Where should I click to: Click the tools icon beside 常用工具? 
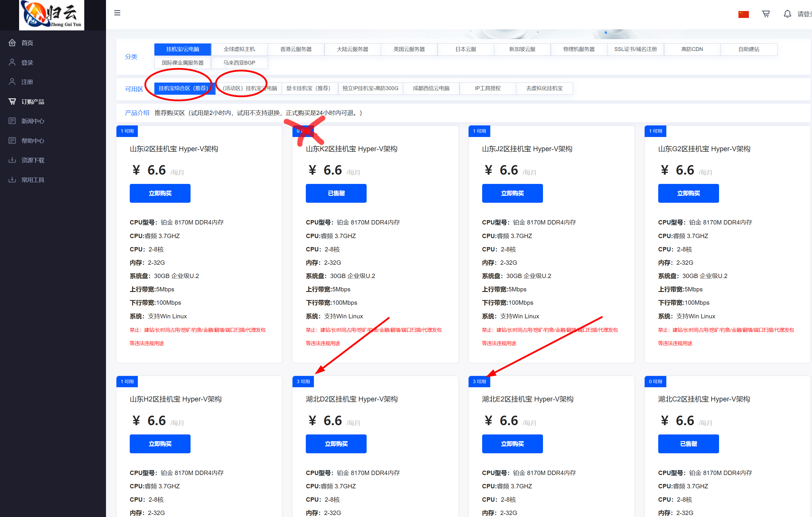pos(12,179)
